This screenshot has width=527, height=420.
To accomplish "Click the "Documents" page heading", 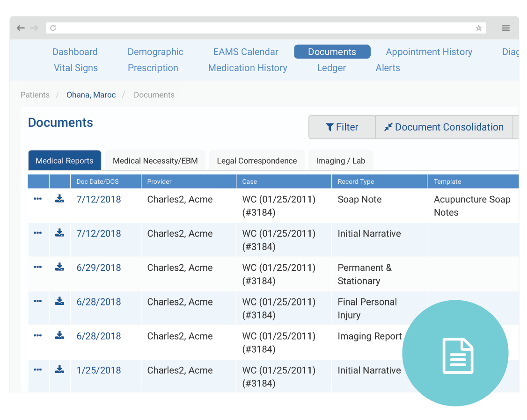I will click(x=60, y=123).
